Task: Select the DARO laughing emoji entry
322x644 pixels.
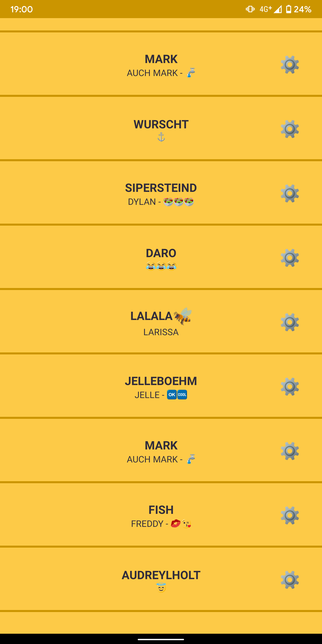Action: point(161,257)
